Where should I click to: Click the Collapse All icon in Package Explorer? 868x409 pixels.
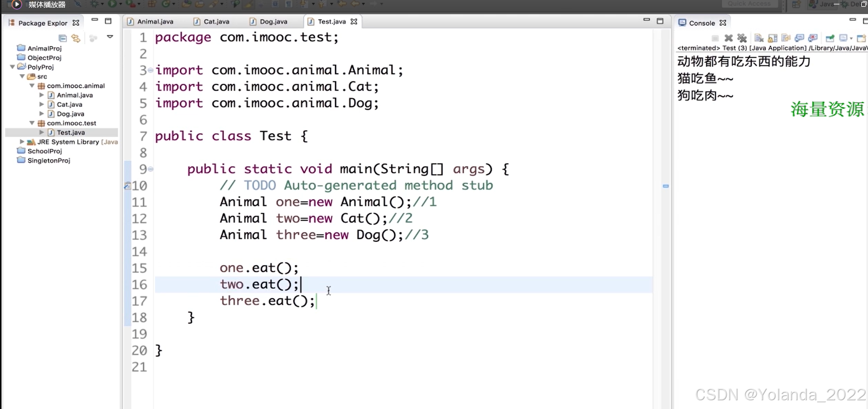coord(62,38)
